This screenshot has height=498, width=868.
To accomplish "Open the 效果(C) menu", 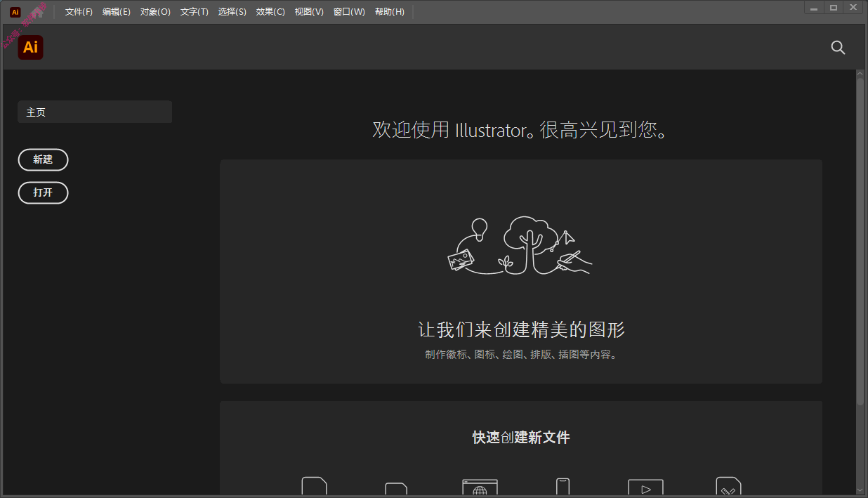I will point(270,12).
